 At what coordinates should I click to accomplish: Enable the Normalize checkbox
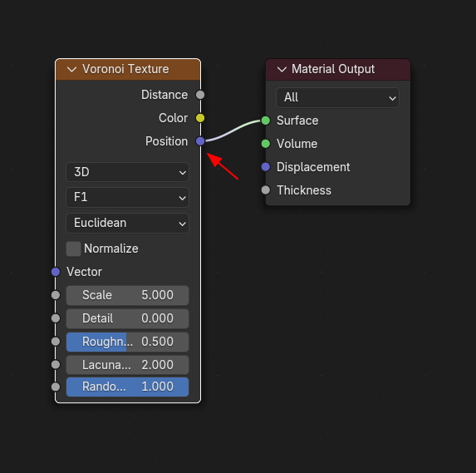[73, 249]
